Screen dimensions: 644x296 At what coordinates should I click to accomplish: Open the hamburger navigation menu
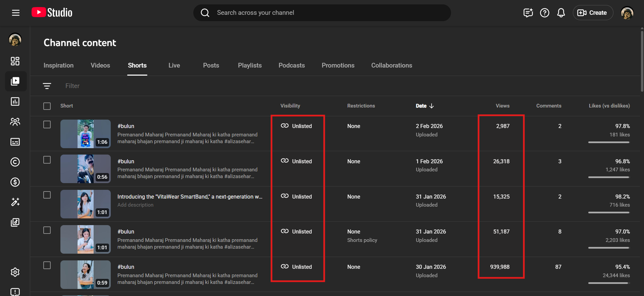(15, 13)
